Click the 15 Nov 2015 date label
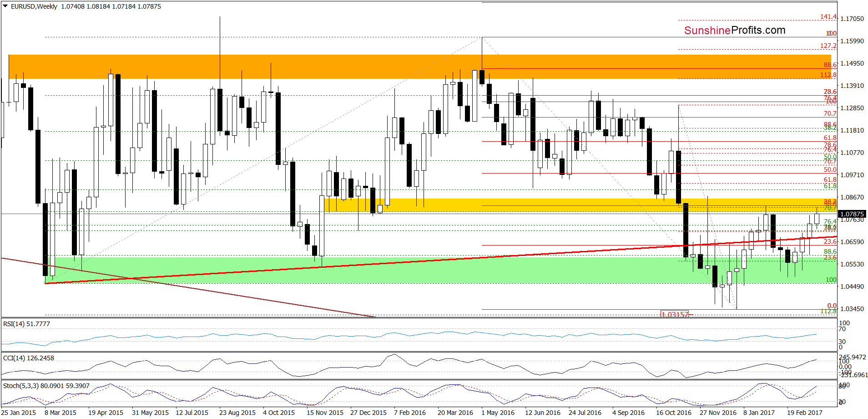The width and height of the screenshot is (868, 419). (325, 413)
